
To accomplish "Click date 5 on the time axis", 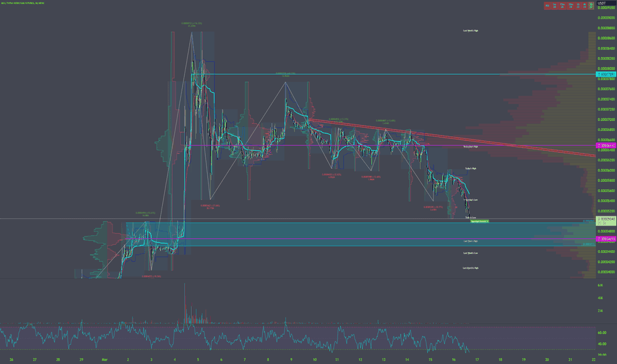I will pos(198,359).
